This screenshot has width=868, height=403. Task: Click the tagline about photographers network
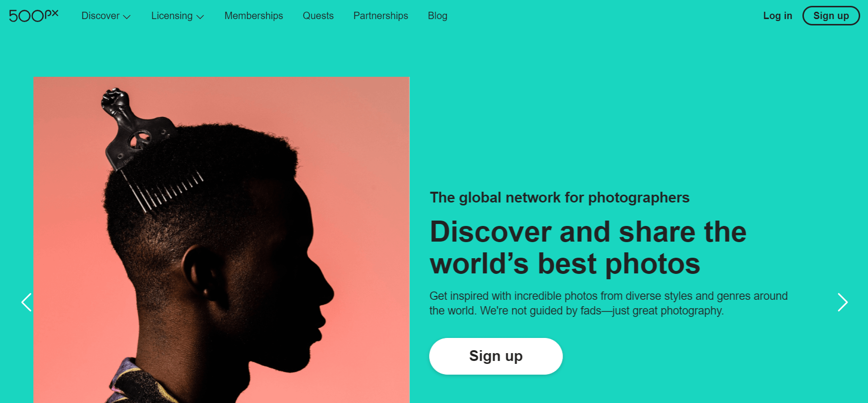[559, 198]
